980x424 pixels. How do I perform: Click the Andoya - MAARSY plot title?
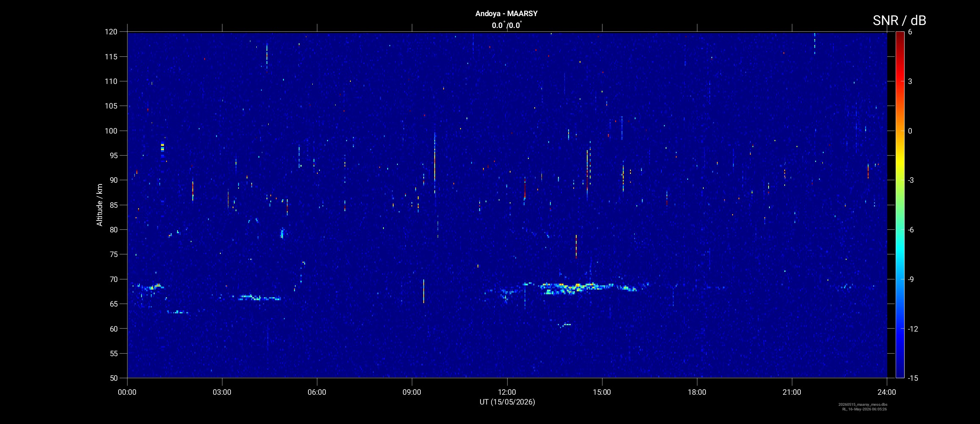click(x=506, y=14)
